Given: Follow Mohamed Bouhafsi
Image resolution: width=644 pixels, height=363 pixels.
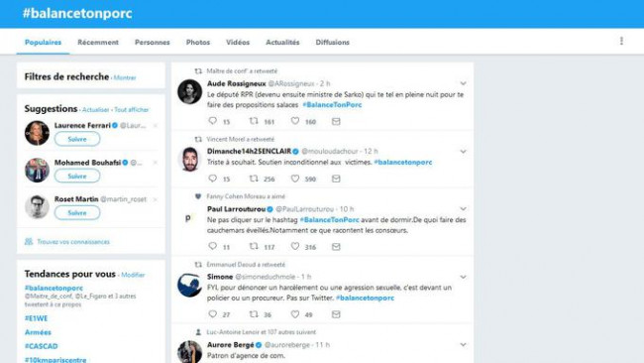Looking at the screenshot, I should [x=77, y=176].
